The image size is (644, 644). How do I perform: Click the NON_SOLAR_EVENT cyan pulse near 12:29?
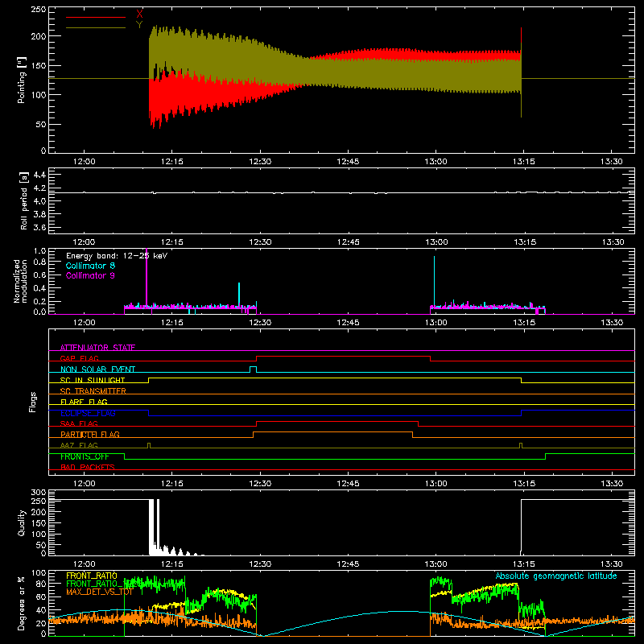point(253,369)
